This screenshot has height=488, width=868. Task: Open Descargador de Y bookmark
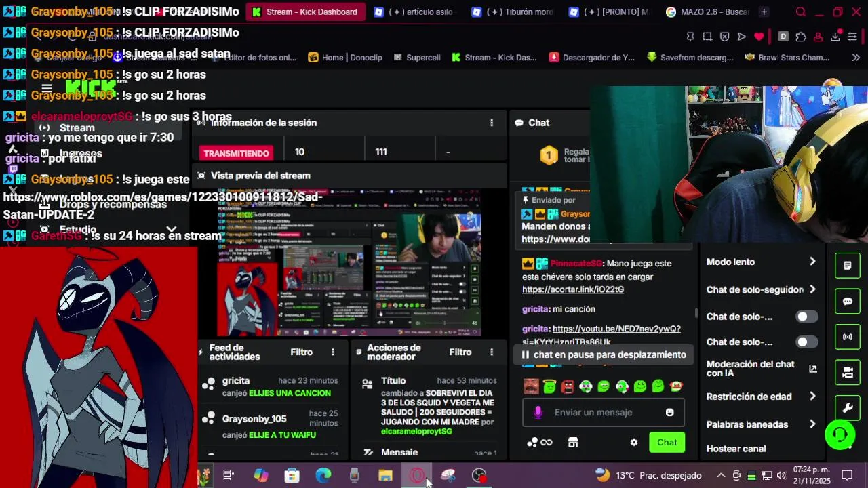(592, 58)
